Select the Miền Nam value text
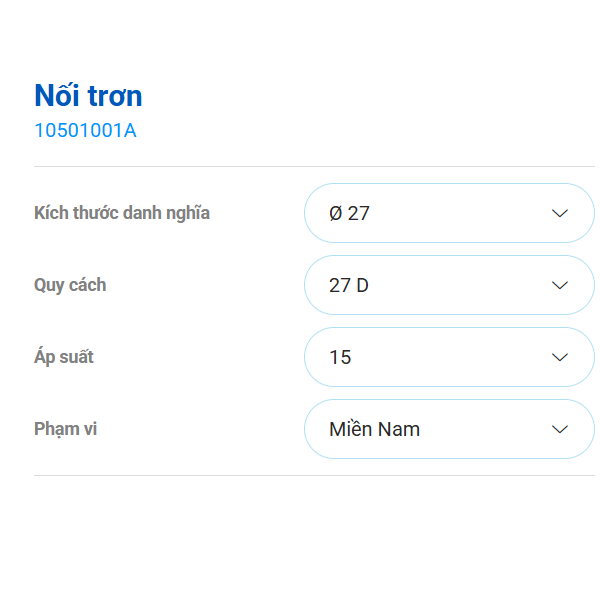The width and height of the screenshot is (600, 600). [x=374, y=429]
